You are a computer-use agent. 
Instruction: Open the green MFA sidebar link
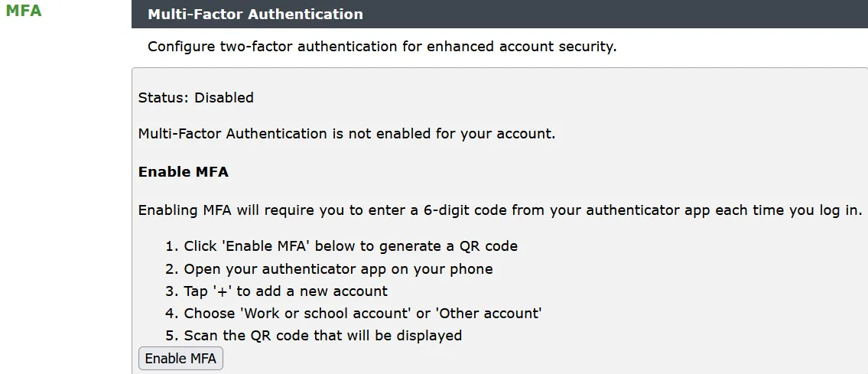24,11
